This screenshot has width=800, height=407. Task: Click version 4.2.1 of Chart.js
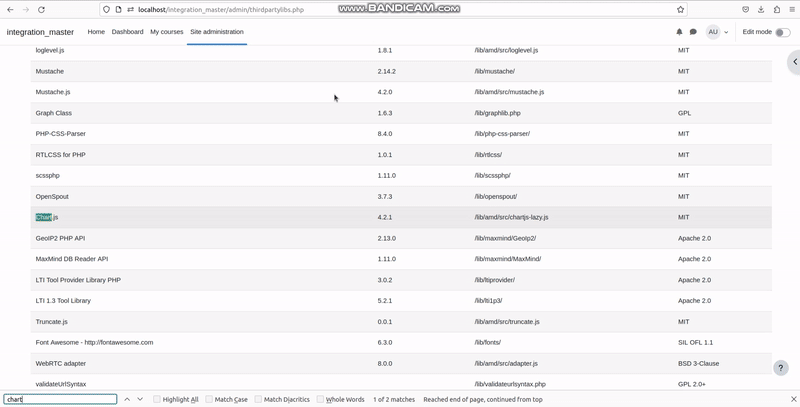coord(385,217)
